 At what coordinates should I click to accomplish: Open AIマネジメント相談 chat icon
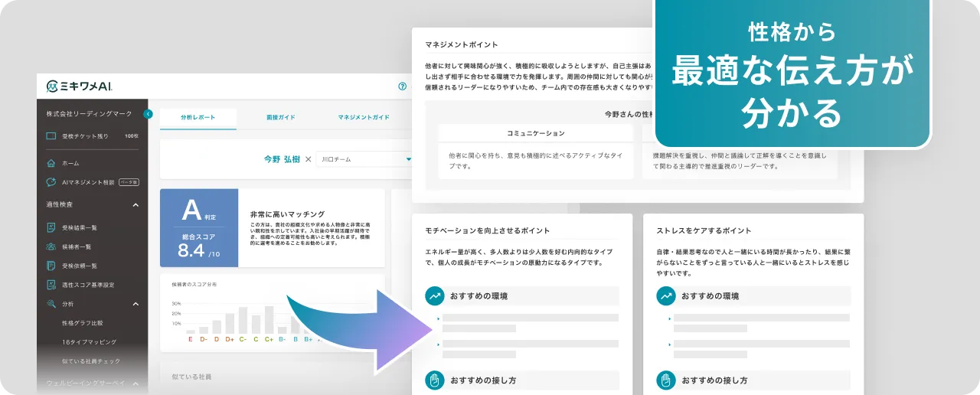[51, 182]
